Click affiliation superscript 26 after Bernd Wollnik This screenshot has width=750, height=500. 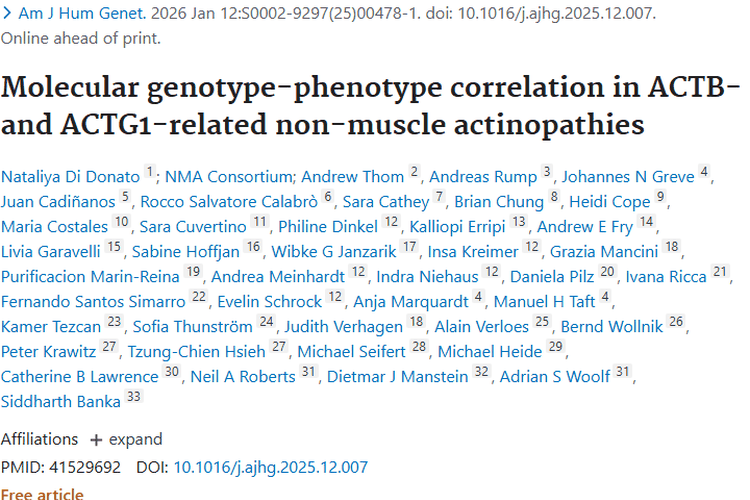tap(677, 323)
